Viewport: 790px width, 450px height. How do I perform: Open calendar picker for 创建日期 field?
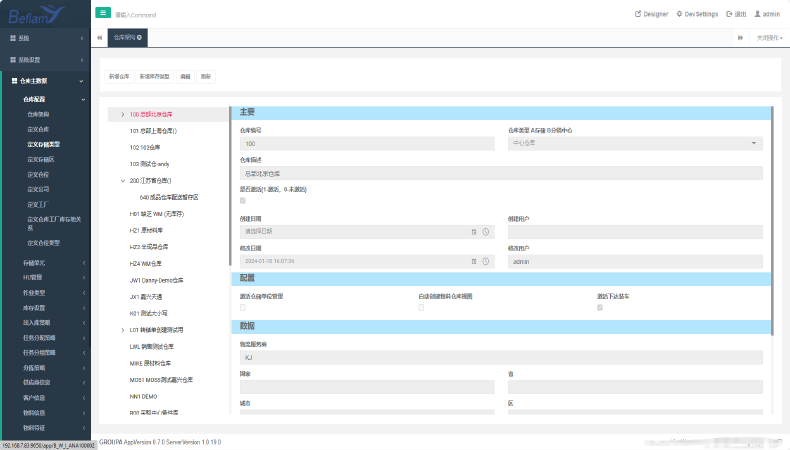[x=475, y=232]
